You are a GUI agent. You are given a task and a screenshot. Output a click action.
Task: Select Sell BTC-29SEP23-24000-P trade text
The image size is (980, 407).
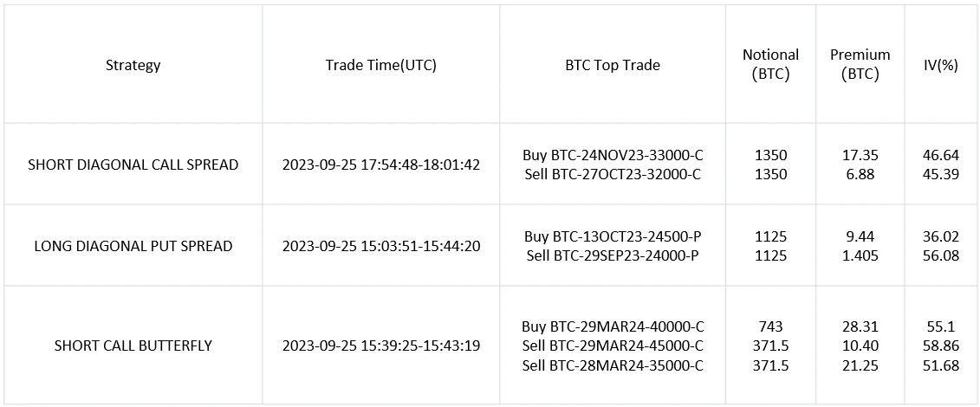click(x=613, y=256)
